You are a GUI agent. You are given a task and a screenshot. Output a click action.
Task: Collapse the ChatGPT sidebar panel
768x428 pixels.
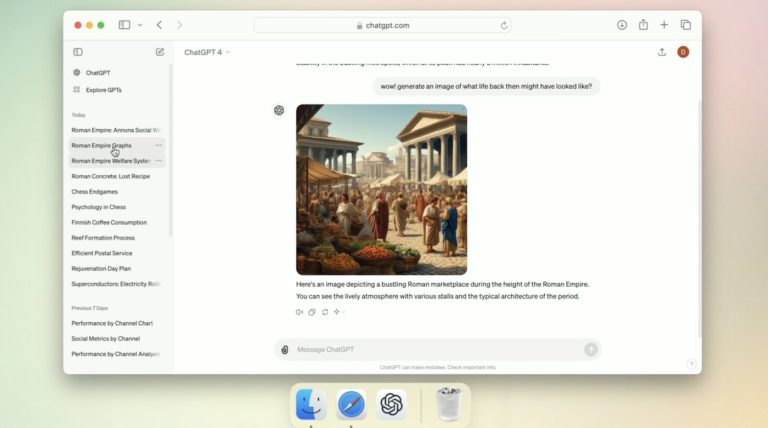pos(78,52)
